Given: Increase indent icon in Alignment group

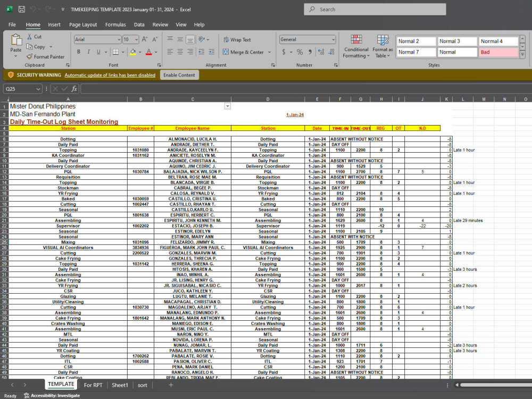Looking at the screenshot, I should click(211, 52).
